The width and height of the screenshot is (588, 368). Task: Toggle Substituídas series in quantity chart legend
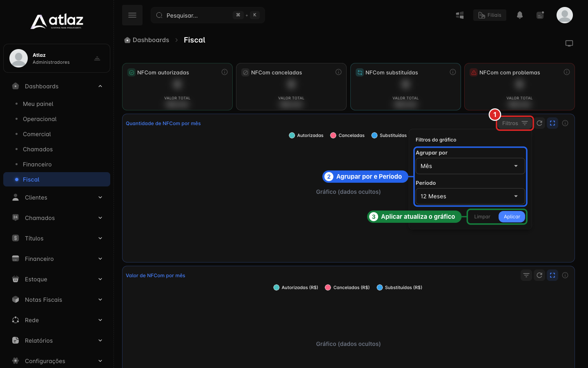click(x=389, y=135)
